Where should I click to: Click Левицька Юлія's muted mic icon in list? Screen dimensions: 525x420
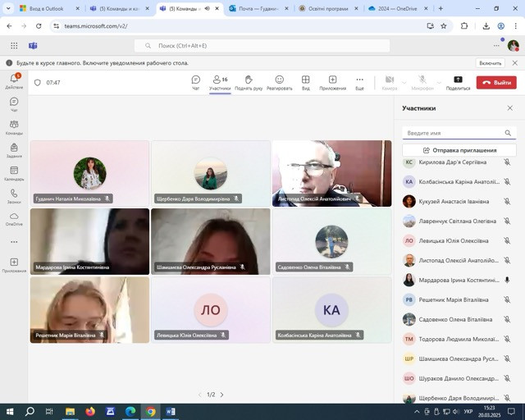click(x=507, y=241)
